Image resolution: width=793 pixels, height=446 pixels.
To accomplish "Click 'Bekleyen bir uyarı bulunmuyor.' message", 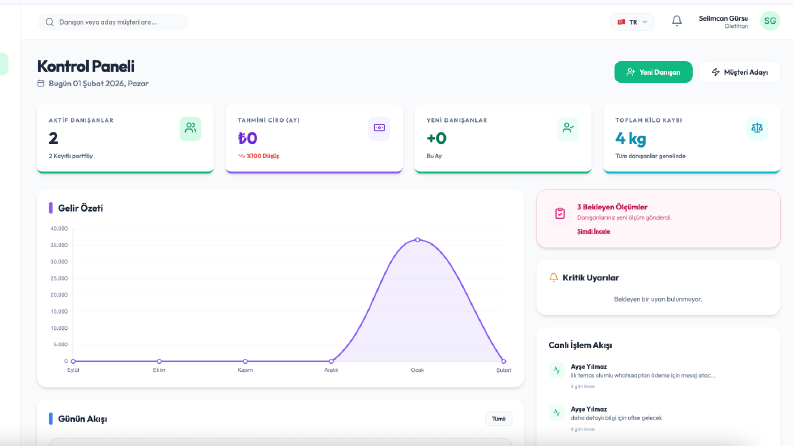I will pos(658,299).
